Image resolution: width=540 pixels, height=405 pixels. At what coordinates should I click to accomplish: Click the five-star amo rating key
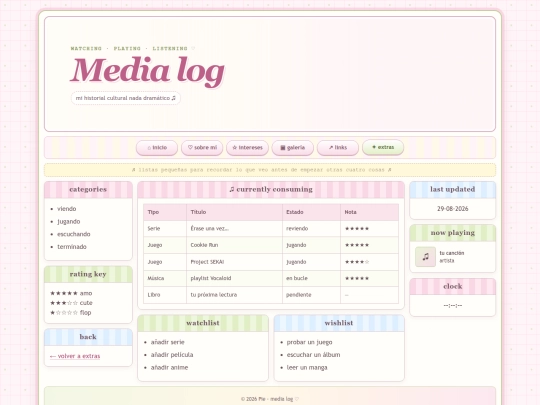click(x=71, y=293)
